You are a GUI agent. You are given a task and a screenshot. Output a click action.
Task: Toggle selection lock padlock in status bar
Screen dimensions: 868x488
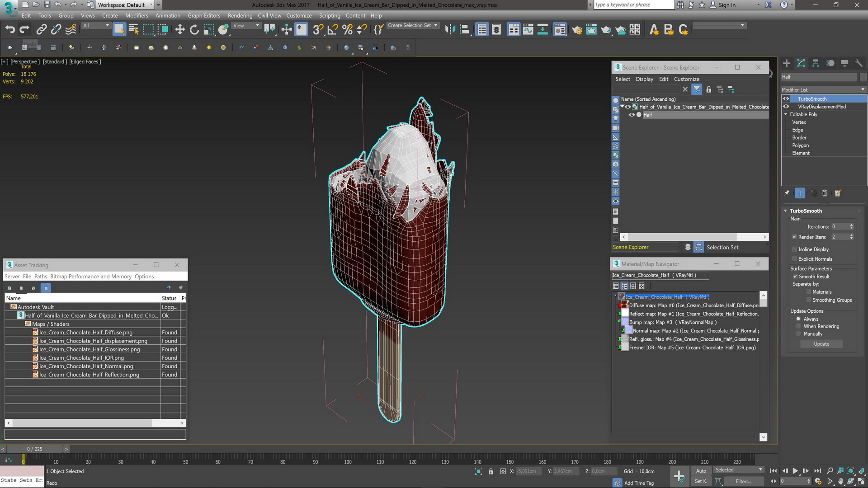point(491,471)
